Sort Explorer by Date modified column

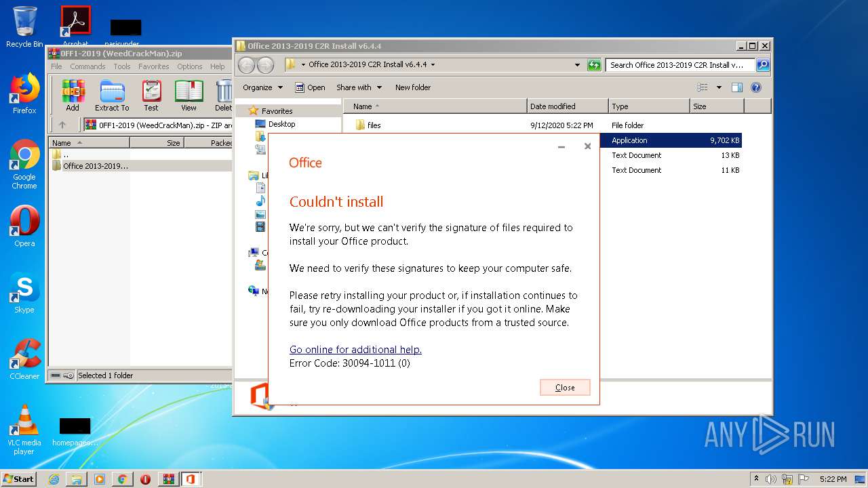[x=568, y=106]
